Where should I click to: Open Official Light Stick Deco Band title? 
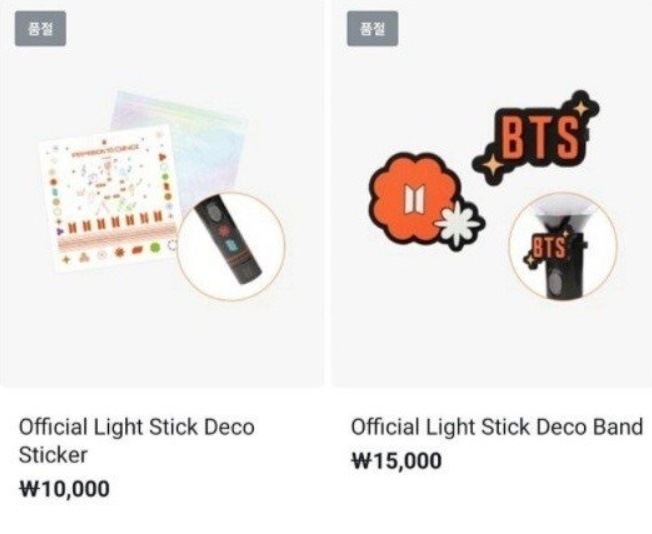(x=497, y=427)
